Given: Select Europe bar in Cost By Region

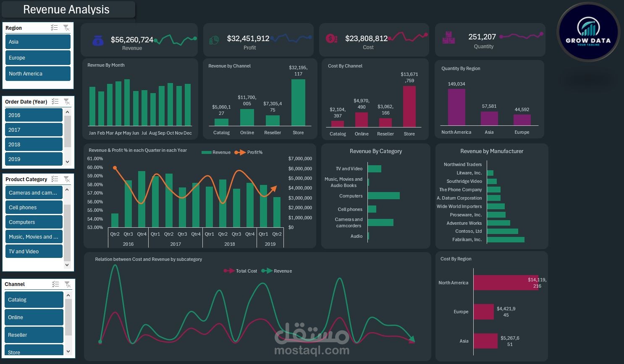Looking at the screenshot, I should (484, 312).
